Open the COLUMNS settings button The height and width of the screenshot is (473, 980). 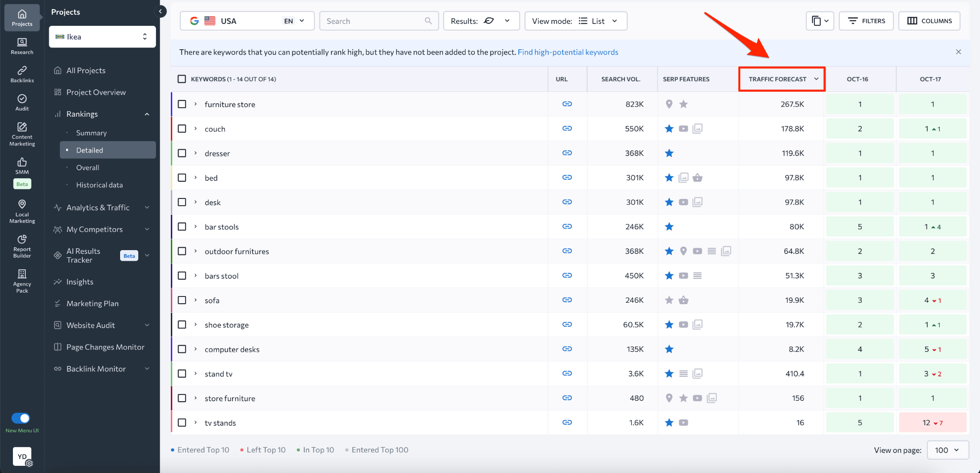tap(929, 21)
